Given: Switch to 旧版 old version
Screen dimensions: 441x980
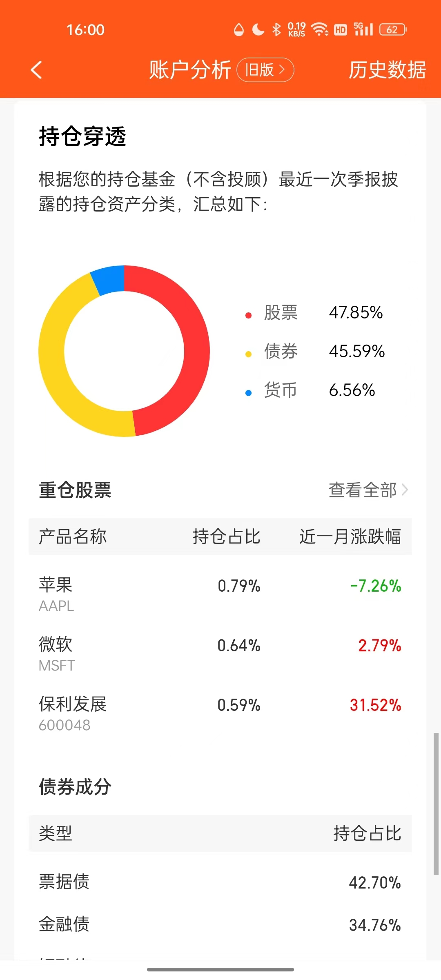Looking at the screenshot, I should (x=265, y=70).
